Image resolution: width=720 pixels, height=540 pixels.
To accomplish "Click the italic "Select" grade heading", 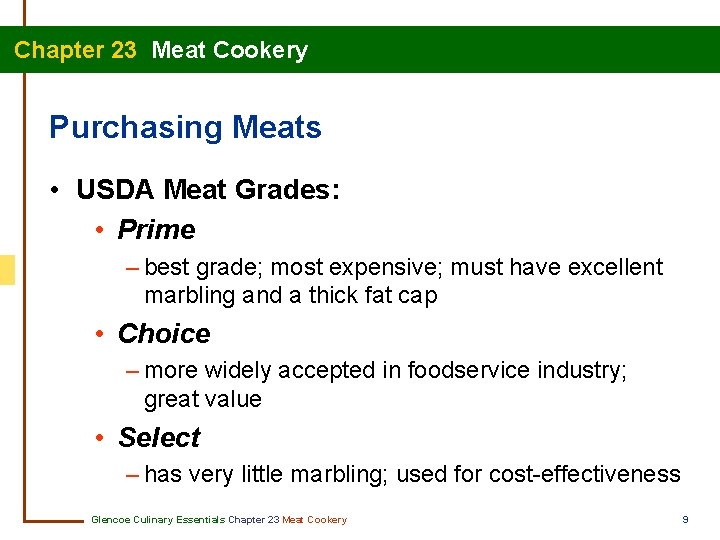I will [x=159, y=438].
